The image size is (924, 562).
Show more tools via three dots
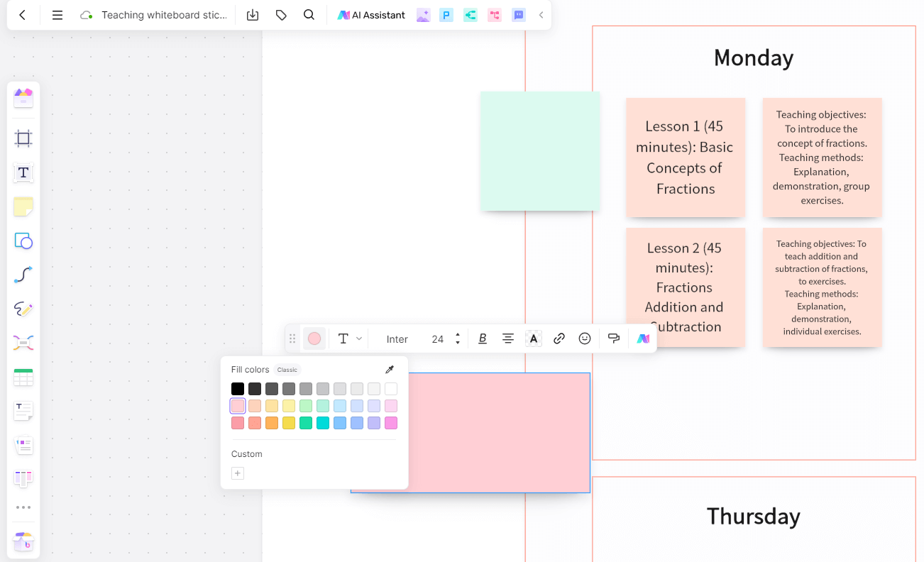point(23,507)
